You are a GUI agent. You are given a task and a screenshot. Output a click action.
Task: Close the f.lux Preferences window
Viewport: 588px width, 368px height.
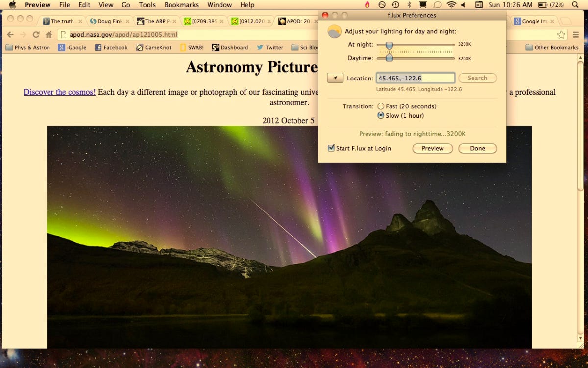point(325,15)
